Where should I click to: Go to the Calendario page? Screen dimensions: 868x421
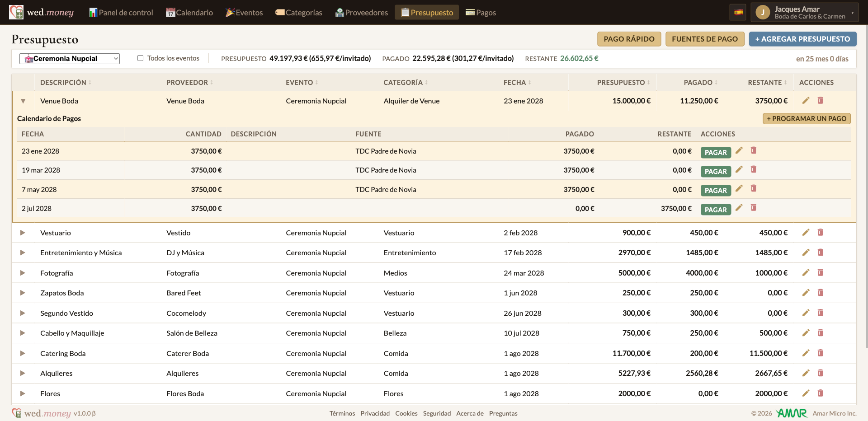pyautogui.click(x=189, y=12)
